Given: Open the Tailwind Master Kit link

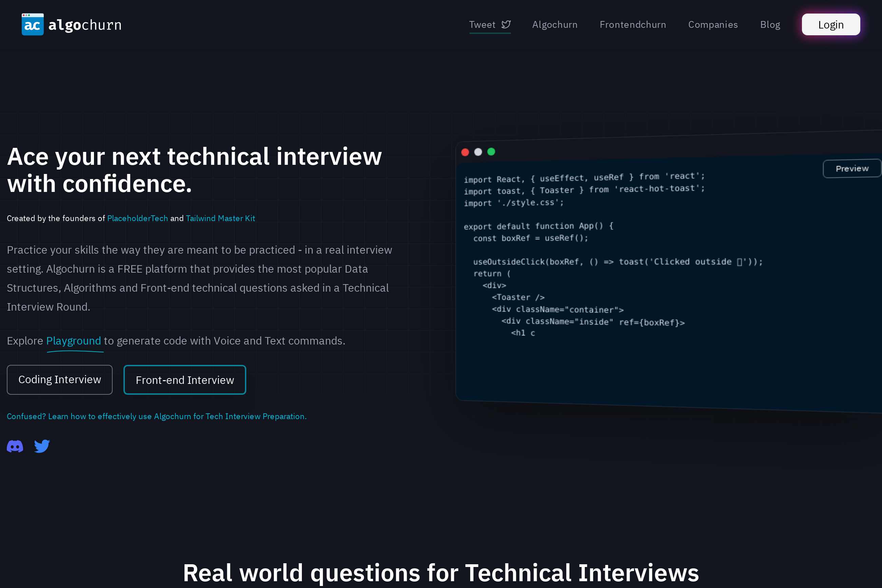Looking at the screenshot, I should (220, 218).
